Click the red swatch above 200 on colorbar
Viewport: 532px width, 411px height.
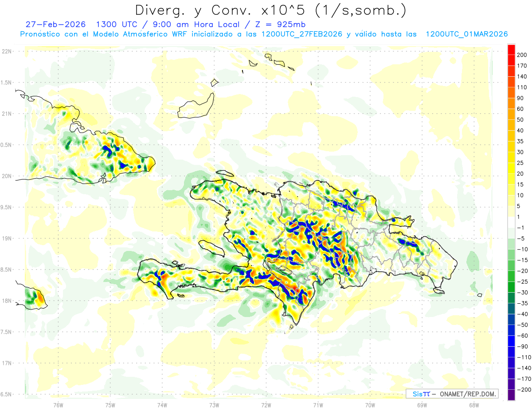point(511,49)
